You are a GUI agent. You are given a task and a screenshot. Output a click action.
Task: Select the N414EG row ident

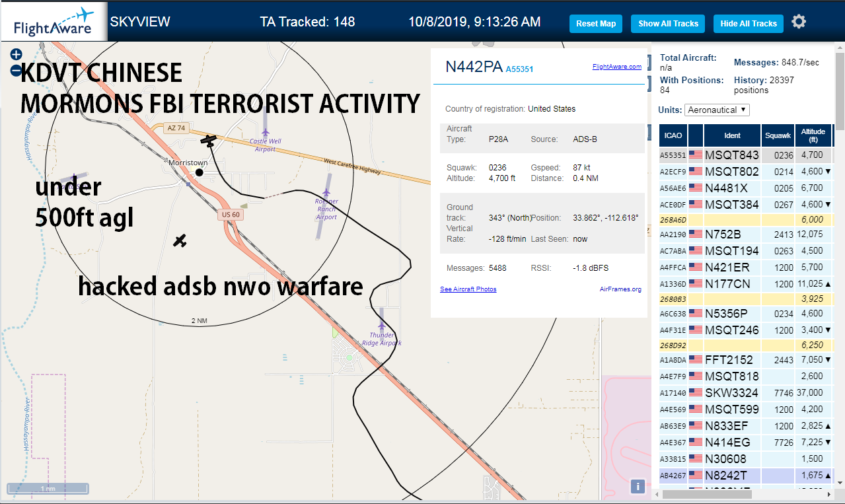(x=727, y=443)
